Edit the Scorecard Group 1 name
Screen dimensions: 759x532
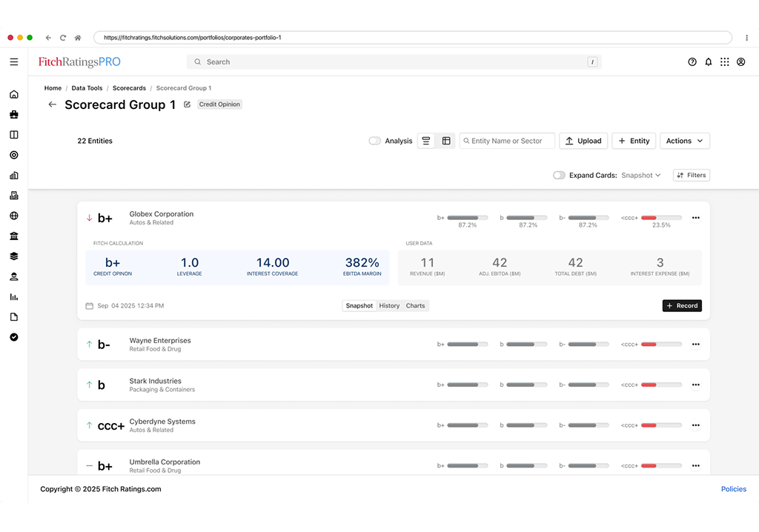[187, 104]
